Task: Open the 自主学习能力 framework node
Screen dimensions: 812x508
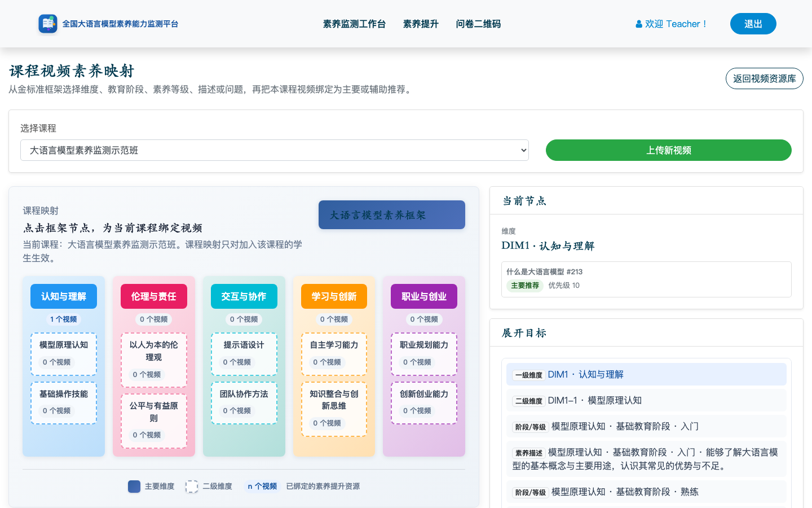Action: [334, 354]
